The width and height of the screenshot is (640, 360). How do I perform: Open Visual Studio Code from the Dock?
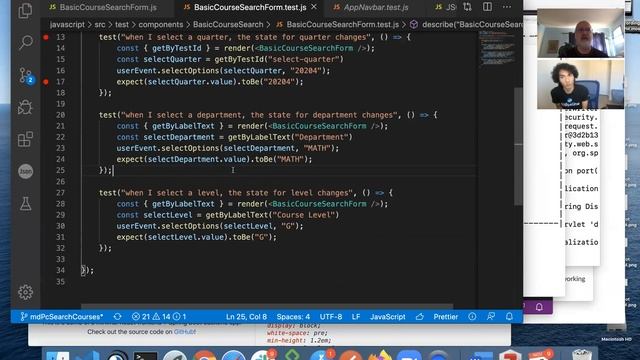[x=88, y=356]
